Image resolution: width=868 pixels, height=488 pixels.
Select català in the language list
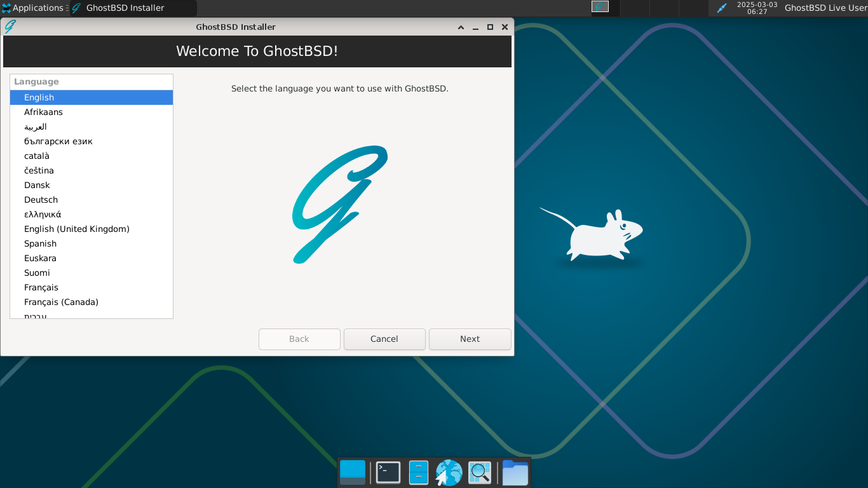(92, 156)
